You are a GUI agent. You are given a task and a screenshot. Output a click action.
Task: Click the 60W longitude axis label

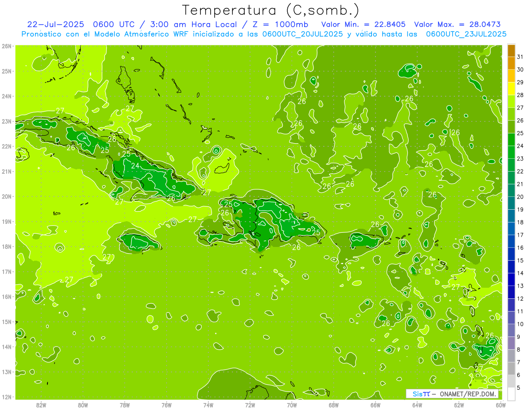[501, 405]
